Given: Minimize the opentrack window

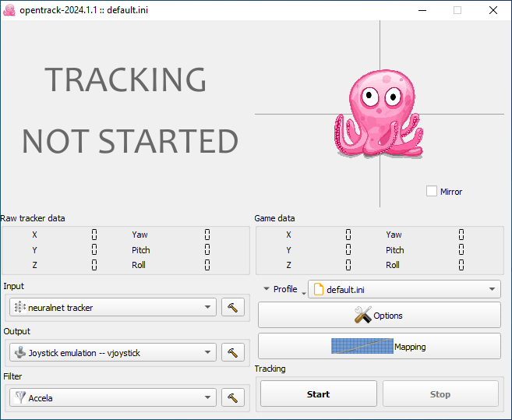Looking at the screenshot, I should pos(422,10).
